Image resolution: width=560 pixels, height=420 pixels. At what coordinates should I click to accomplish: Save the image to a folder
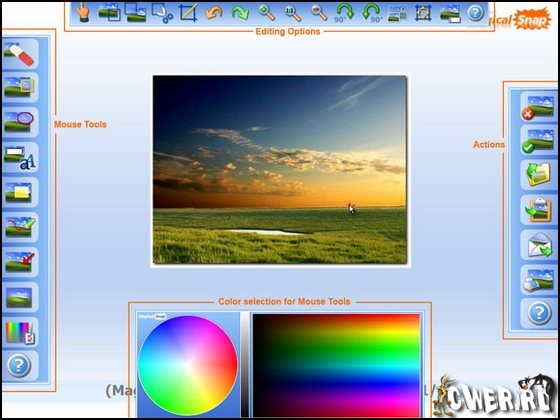point(539,175)
